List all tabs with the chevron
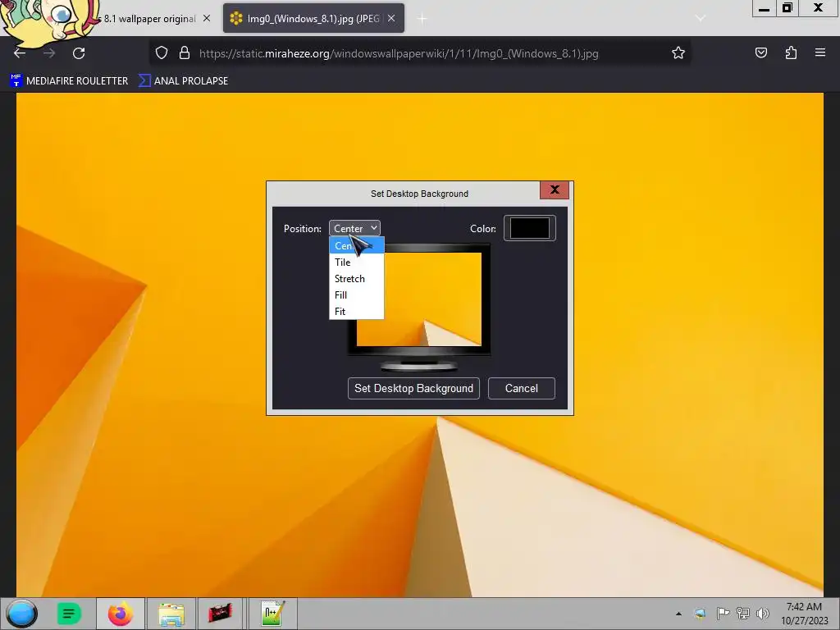Screen dimensions: 840x630 (x=701, y=19)
